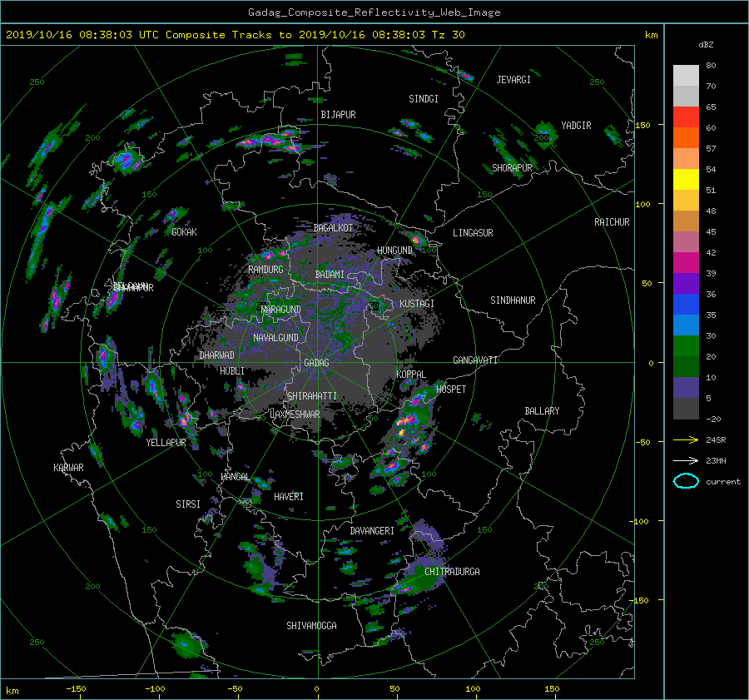The image size is (749, 700).
Task: Click the HUBLI label
Action: click(232, 371)
